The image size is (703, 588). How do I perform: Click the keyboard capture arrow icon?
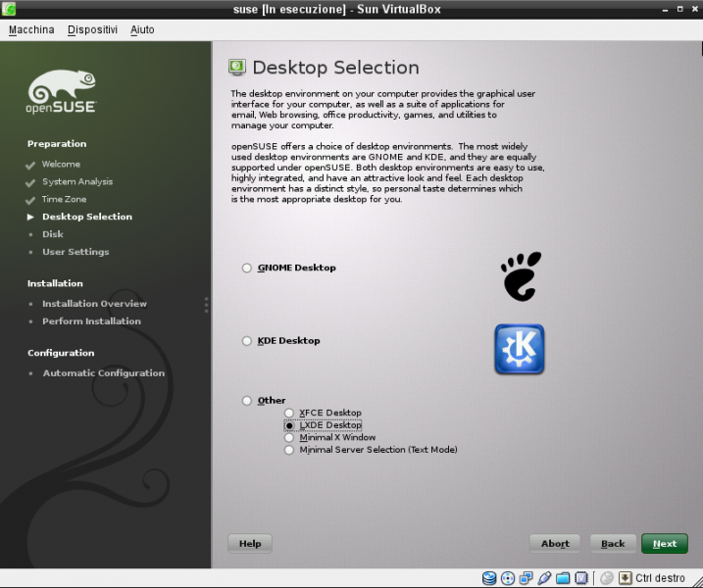[x=625, y=578]
